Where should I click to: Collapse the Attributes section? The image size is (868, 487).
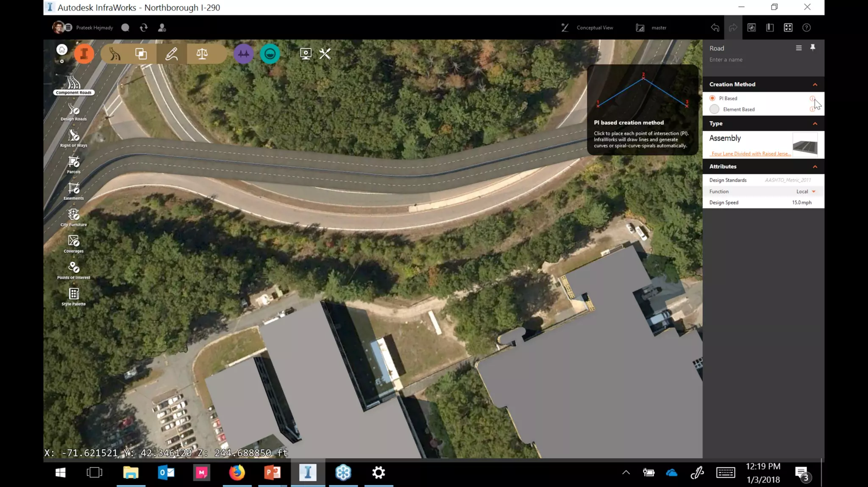click(815, 167)
